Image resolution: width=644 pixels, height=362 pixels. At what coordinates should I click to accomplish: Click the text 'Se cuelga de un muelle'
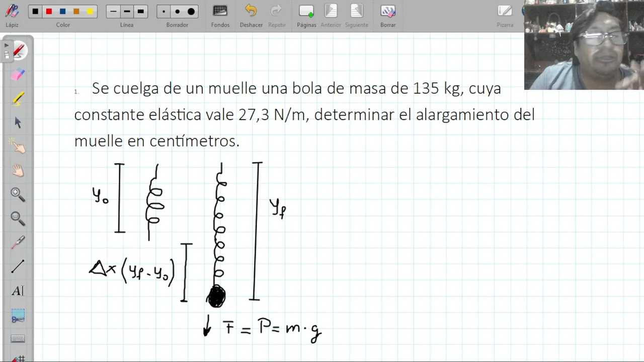(174, 88)
